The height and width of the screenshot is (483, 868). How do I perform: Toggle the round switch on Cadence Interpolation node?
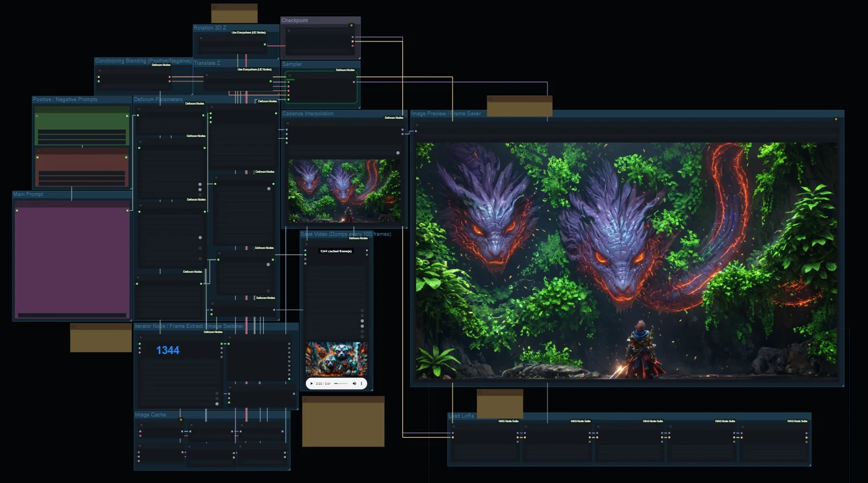tap(398, 153)
